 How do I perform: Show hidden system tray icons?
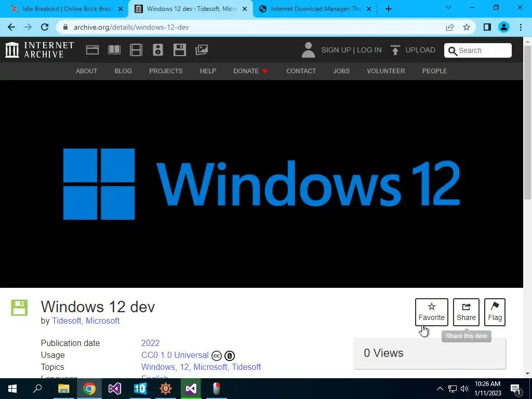440,389
